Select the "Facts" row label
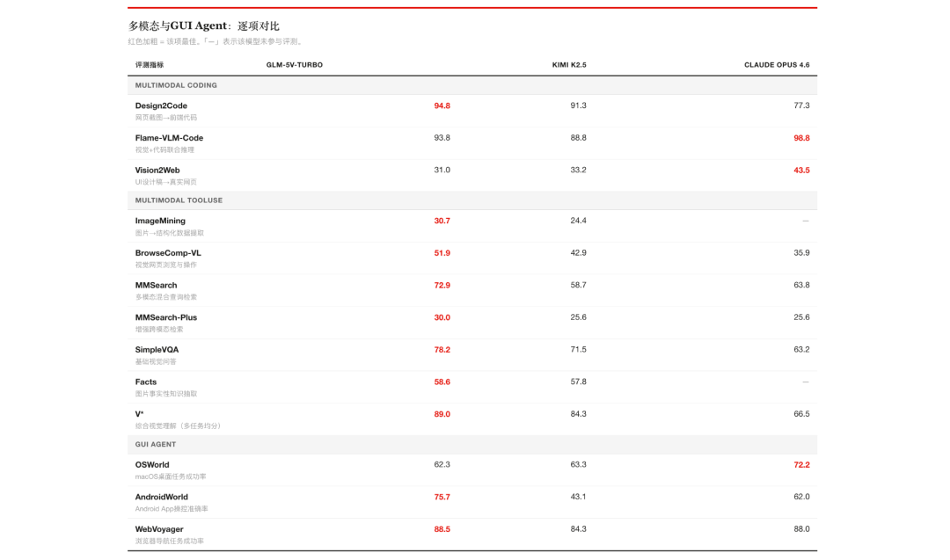This screenshot has width=950, height=560. point(146,382)
